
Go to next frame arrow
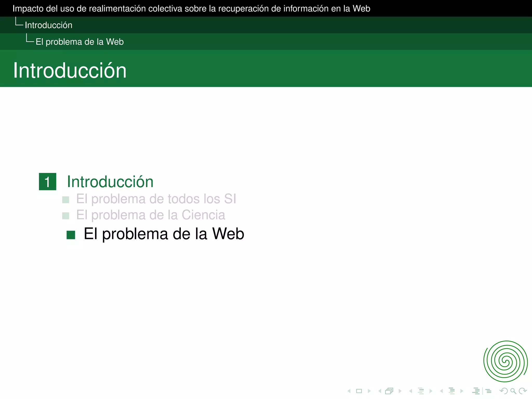(400, 391)
